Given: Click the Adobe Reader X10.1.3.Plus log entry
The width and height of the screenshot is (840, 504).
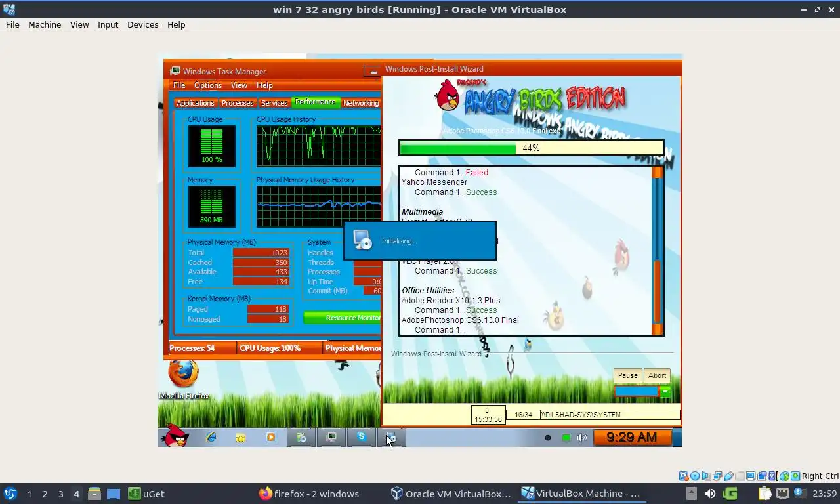Looking at the screenshot, I should point(451,301).
